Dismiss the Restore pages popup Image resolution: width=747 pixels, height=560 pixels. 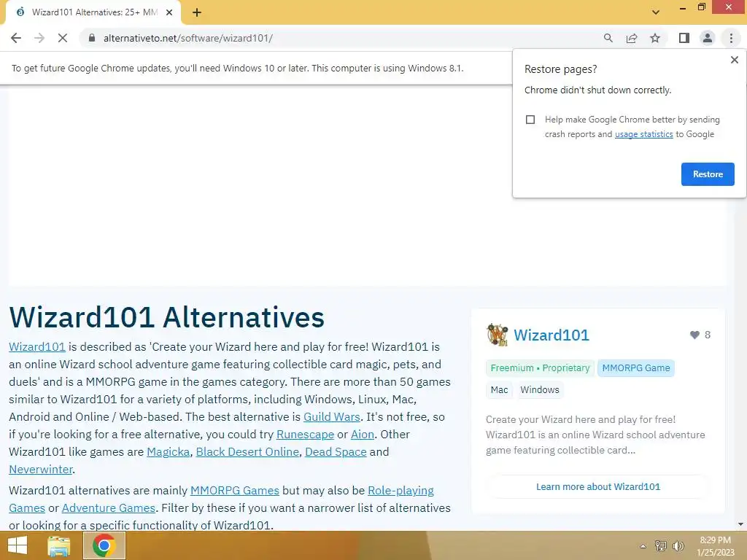point(734,60)
